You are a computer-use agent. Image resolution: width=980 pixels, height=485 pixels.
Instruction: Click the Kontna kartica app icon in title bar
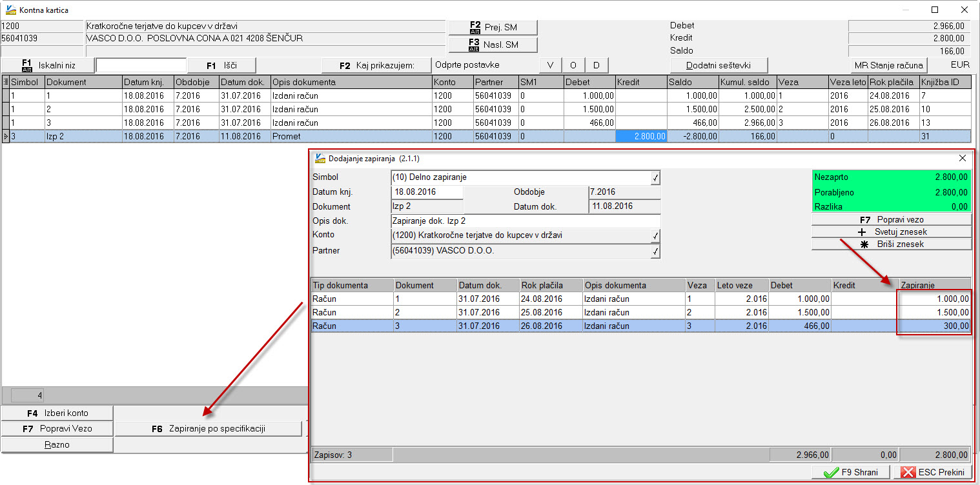coord(10,10)
